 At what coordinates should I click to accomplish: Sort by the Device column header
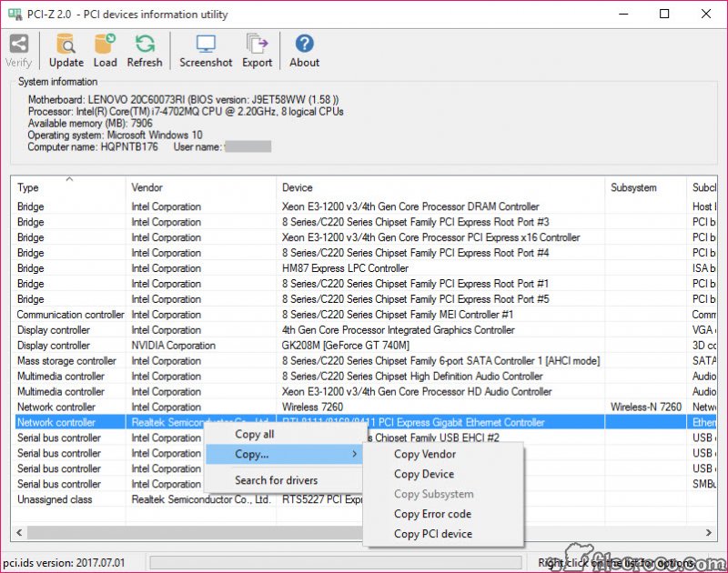(x=440, y=187)
